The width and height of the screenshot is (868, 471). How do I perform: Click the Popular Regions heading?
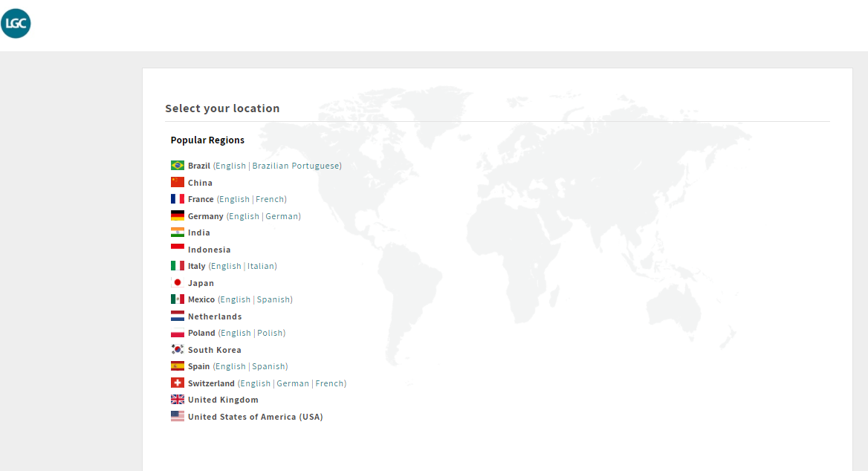pos(207,140)
